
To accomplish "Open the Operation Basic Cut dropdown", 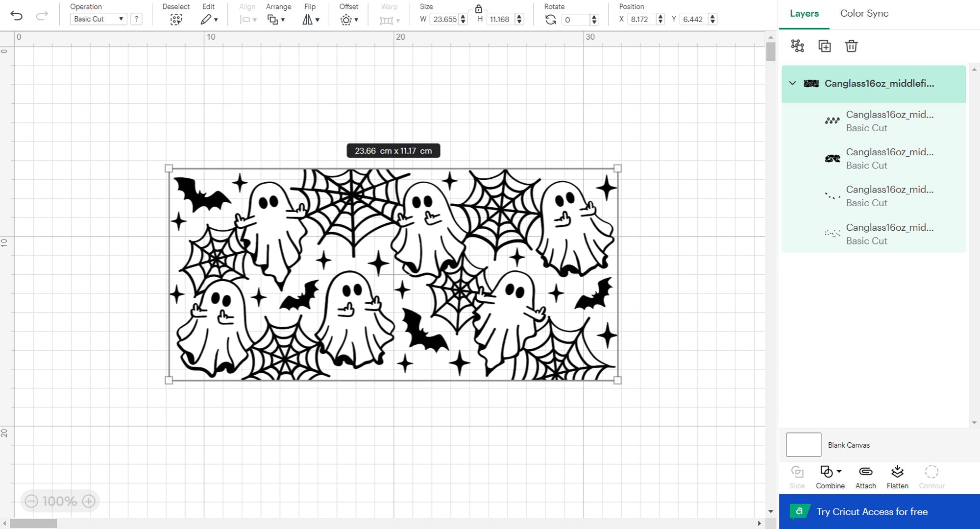I will [98, 19].
